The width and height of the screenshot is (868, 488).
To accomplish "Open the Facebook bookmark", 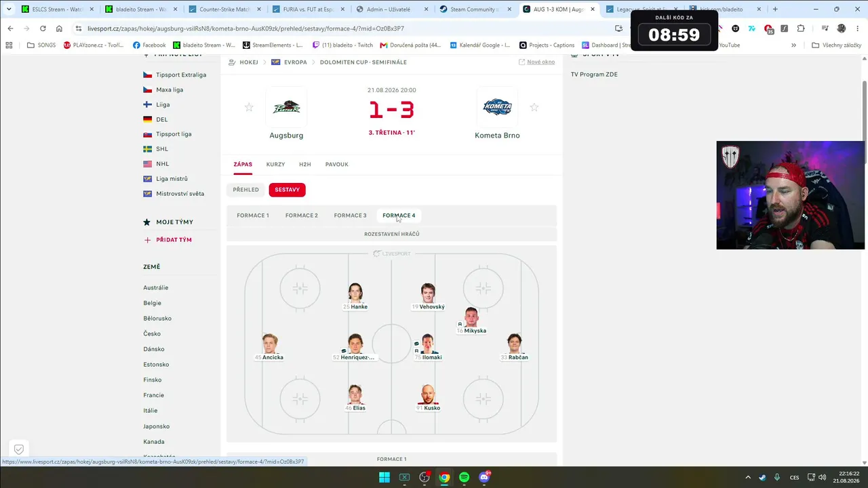I will (149, 45).
